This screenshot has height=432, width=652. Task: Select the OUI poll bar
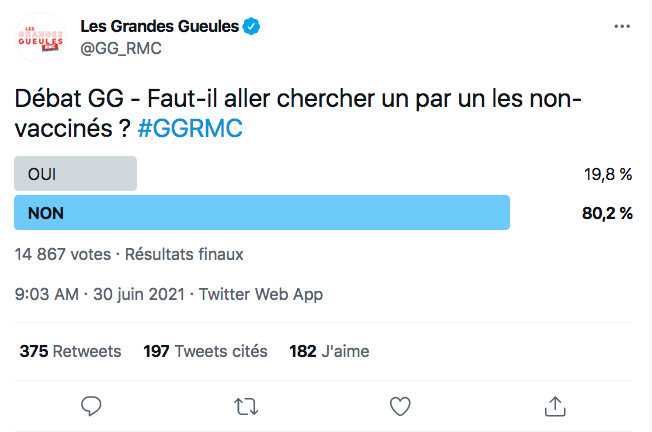point(75,174)
